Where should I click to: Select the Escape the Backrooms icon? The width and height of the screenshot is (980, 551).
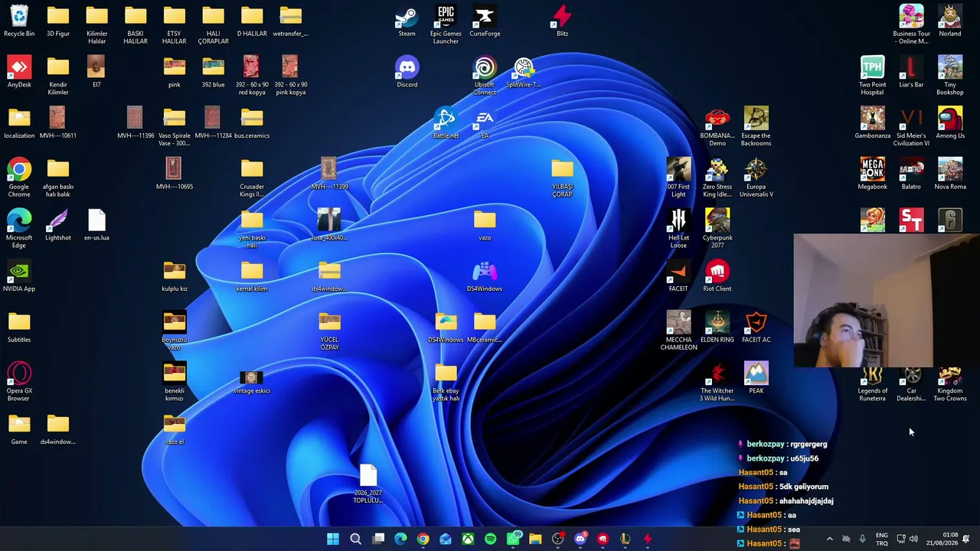[x=756, y=127]
